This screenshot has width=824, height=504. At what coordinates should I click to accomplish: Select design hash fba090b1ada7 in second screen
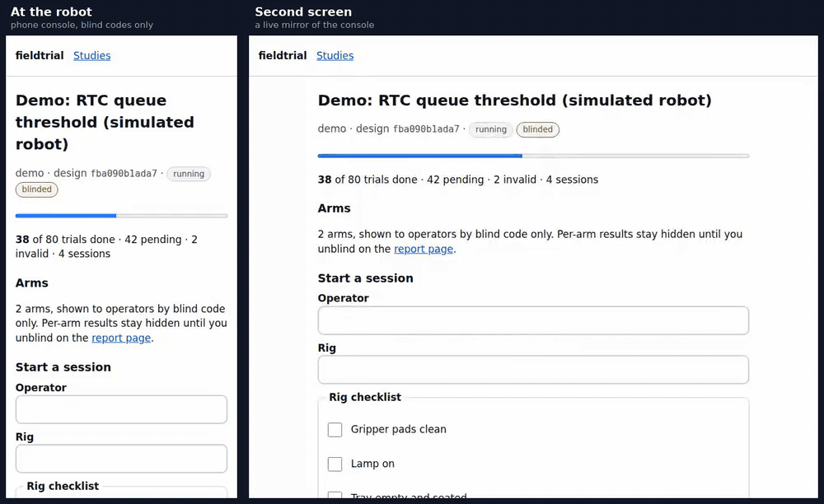426,129
